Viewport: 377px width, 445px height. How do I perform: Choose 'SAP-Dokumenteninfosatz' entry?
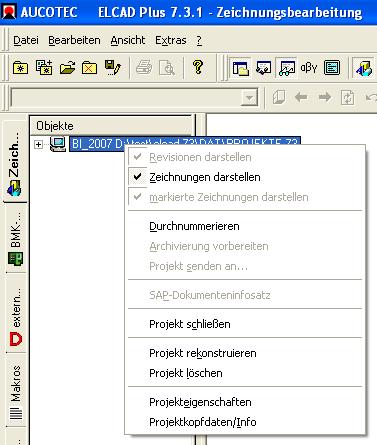[245, 295]
